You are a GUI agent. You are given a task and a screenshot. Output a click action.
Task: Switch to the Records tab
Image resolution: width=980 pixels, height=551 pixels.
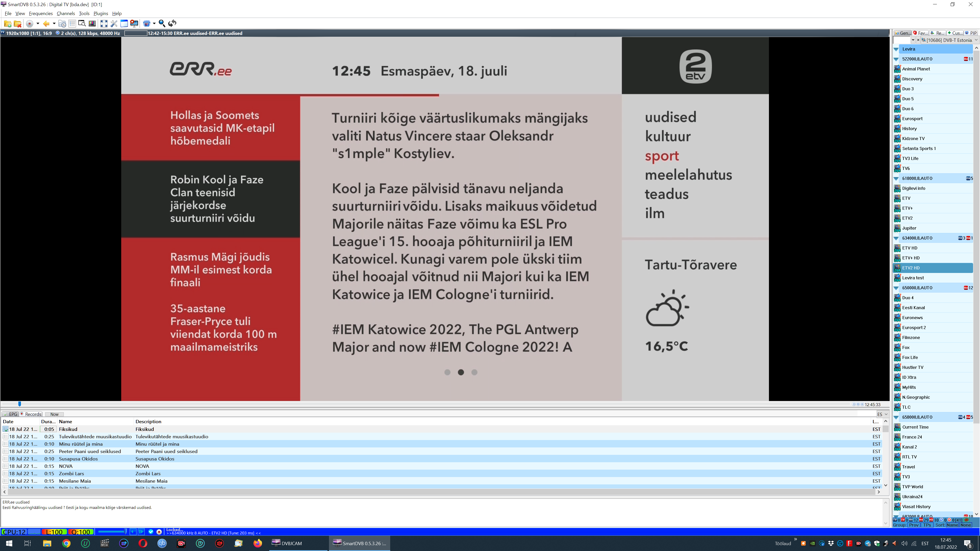coord(31,414)
